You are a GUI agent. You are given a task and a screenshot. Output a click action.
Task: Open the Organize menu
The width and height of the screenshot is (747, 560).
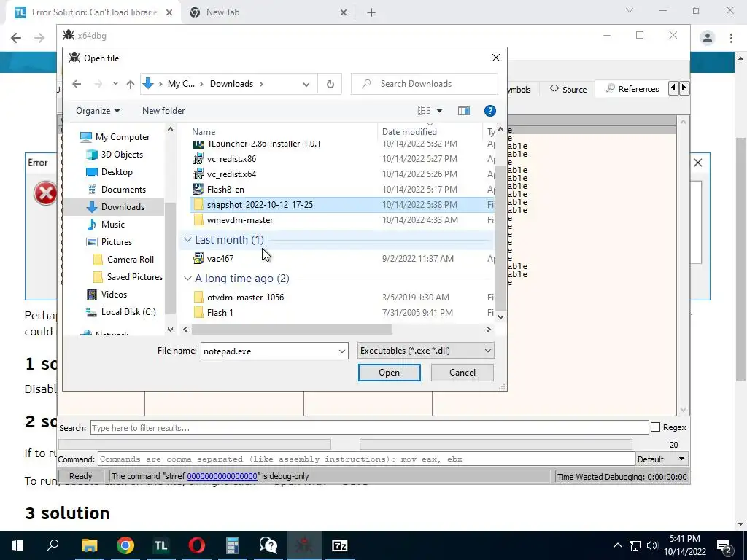tap(98, 111)
